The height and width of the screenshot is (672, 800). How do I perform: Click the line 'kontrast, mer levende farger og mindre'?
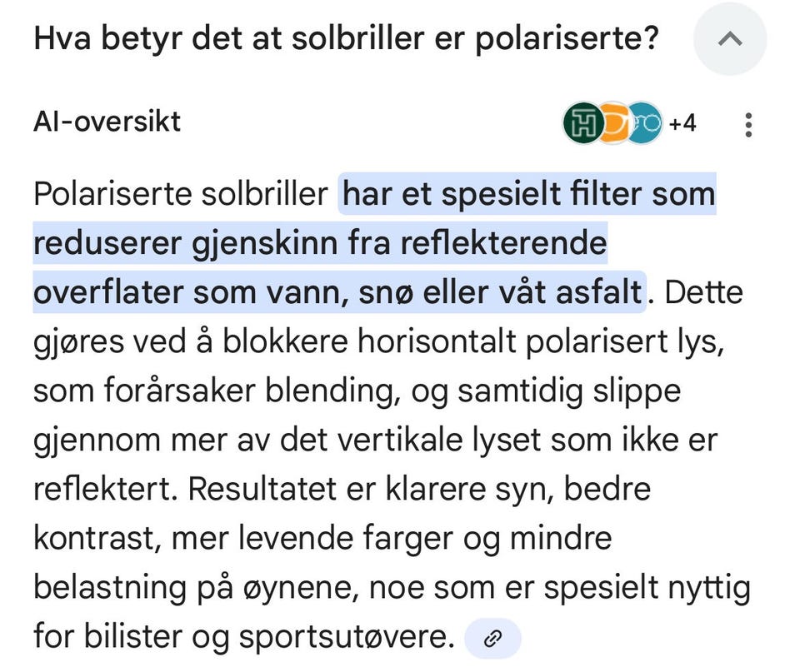[x=322, y=539]
